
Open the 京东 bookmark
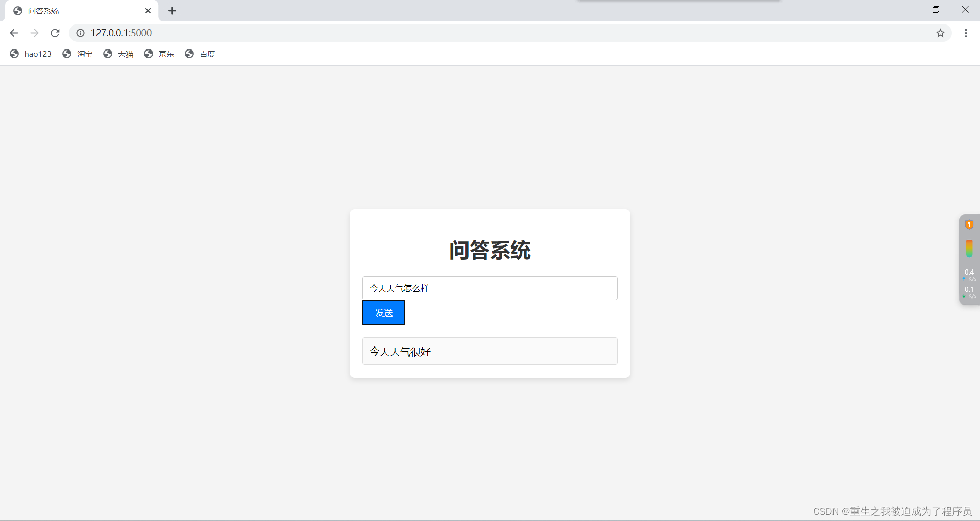(166, 54)
